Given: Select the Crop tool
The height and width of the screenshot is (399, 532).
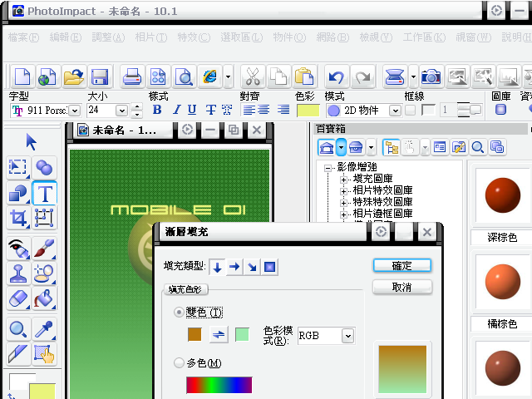Looking at the screenshot, I should [18, 218].
